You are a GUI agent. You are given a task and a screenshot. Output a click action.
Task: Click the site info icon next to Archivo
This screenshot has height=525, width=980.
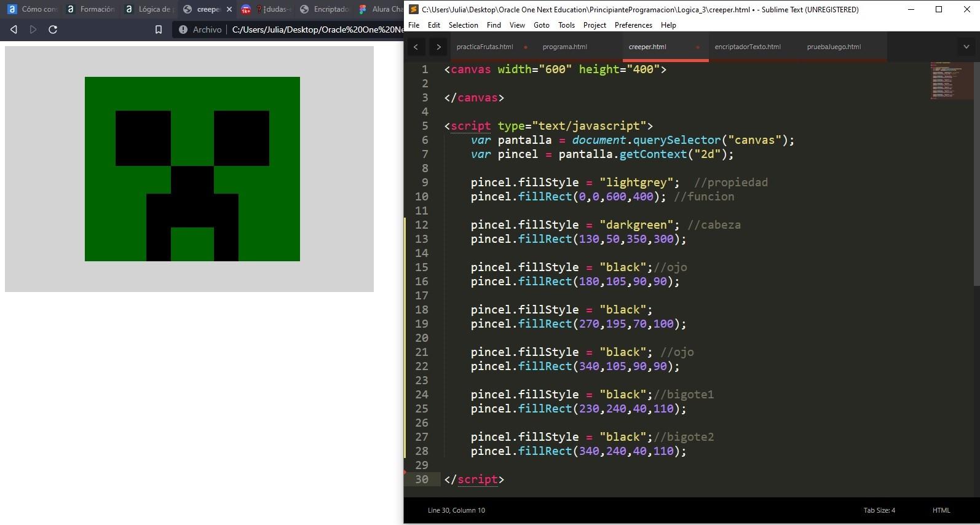tap(183, 30)
